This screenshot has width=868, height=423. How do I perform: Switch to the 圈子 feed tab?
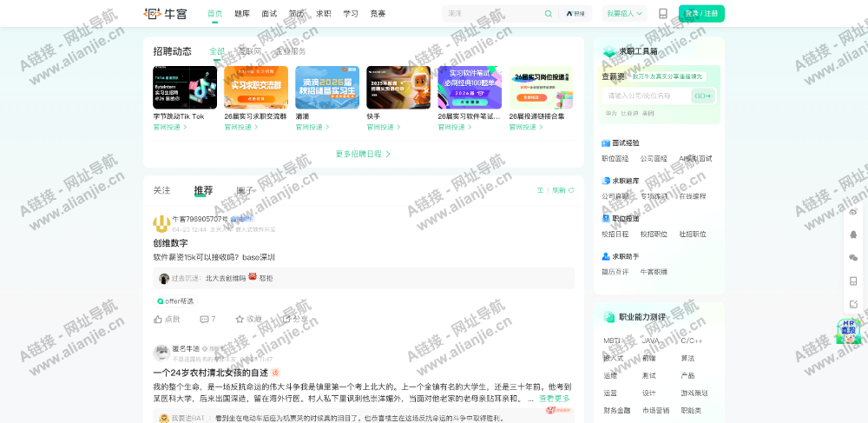pos(245,190)
